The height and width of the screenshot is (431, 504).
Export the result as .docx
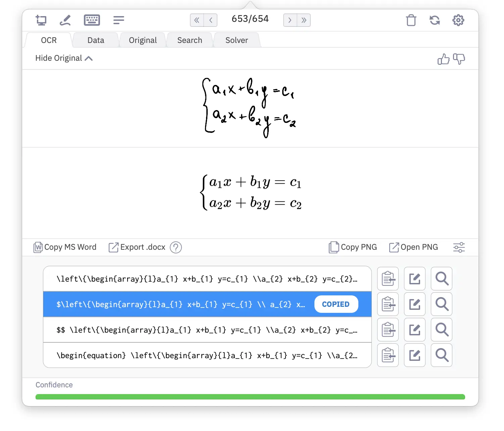138,247
